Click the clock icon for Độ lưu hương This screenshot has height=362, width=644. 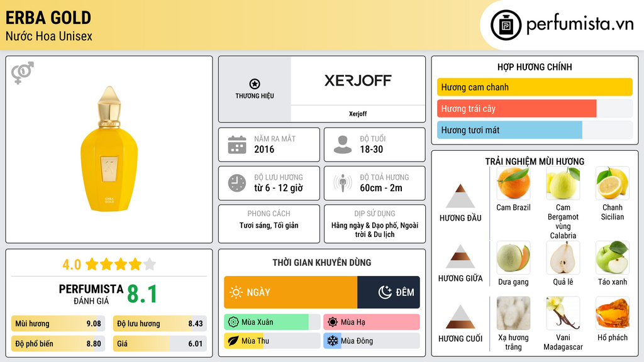pyautogui.click(x=236, y=183)
